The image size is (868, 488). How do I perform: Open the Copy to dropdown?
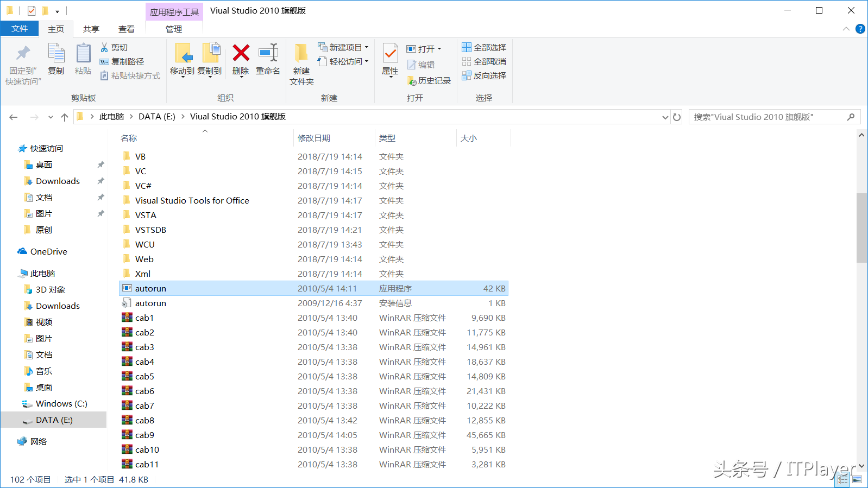209,77
